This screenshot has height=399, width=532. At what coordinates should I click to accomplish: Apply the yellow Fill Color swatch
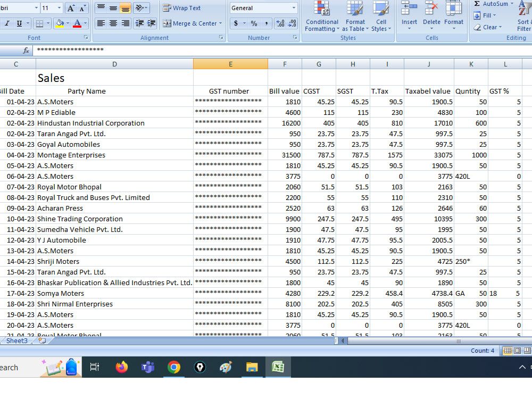click(59, 23)
